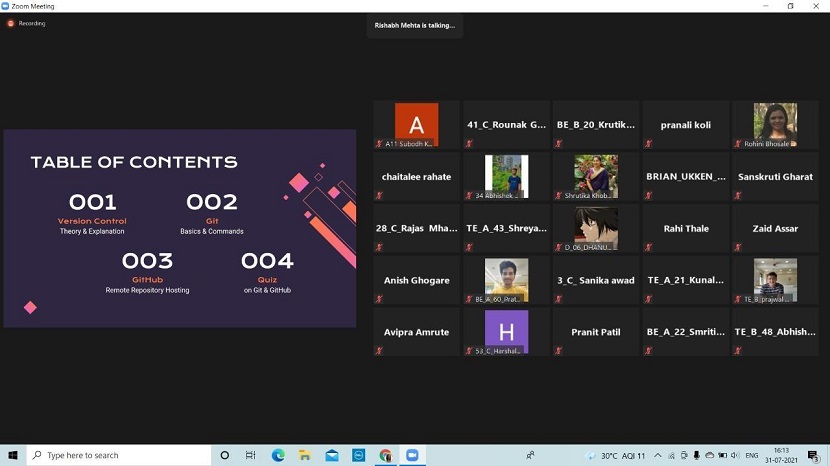Select the BRIAN_UKKEN participant tile
The height and width of the screenshot is (466, 830).
click(685, 177)
